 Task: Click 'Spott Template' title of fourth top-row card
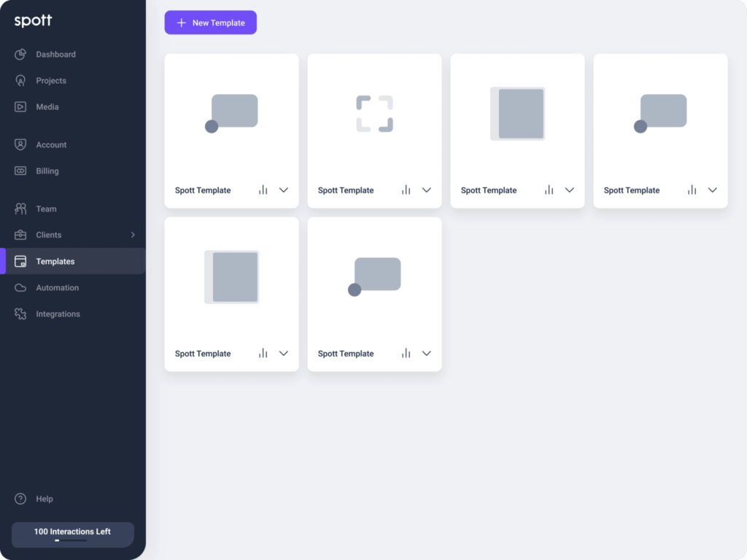coord(631,190)
